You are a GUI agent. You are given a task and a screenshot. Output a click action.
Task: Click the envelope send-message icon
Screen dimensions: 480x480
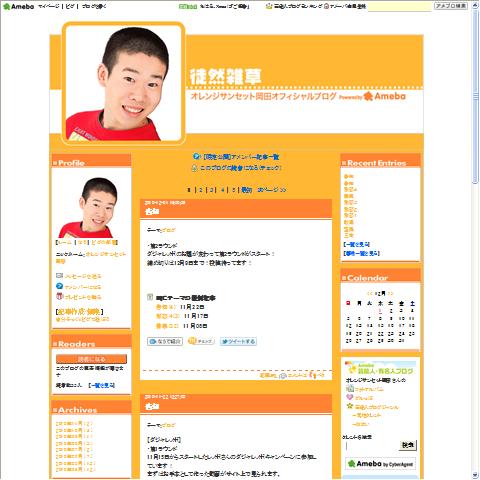(59, 276)
